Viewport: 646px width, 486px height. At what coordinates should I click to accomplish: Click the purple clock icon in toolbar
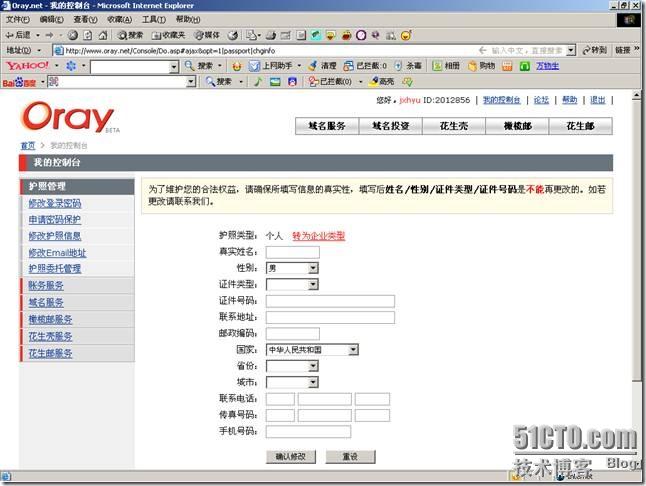point(361,35)
